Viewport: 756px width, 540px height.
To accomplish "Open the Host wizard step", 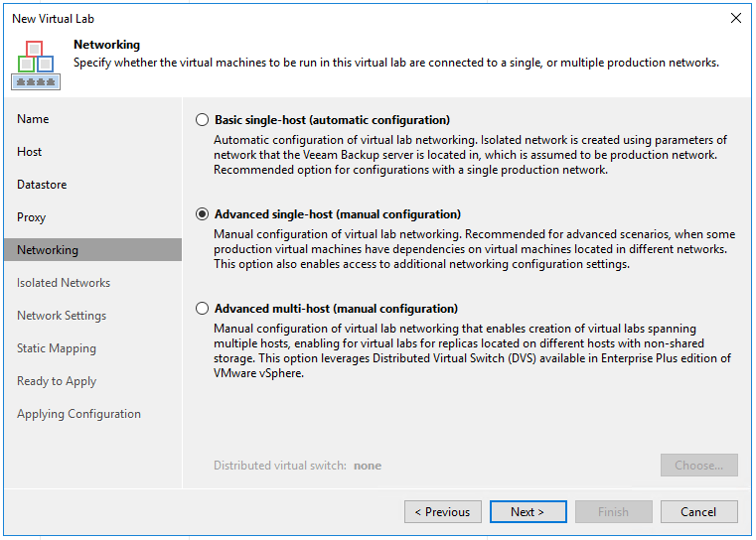I will (x=30, y=152).
